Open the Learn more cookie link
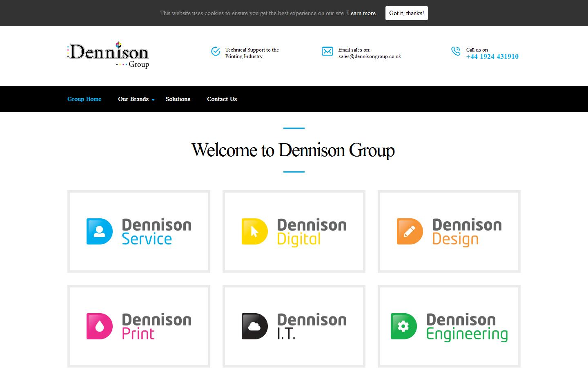The height and width of the screenshot is (368, 588). point(362,13)
